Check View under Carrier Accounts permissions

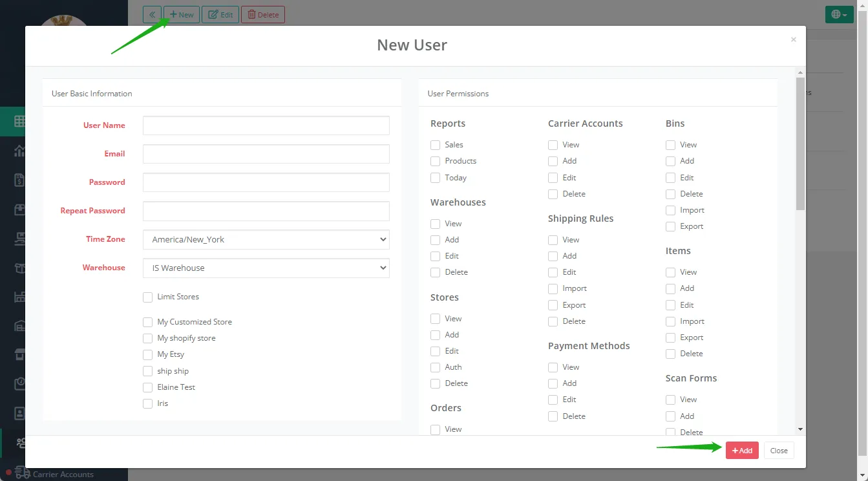553,145
